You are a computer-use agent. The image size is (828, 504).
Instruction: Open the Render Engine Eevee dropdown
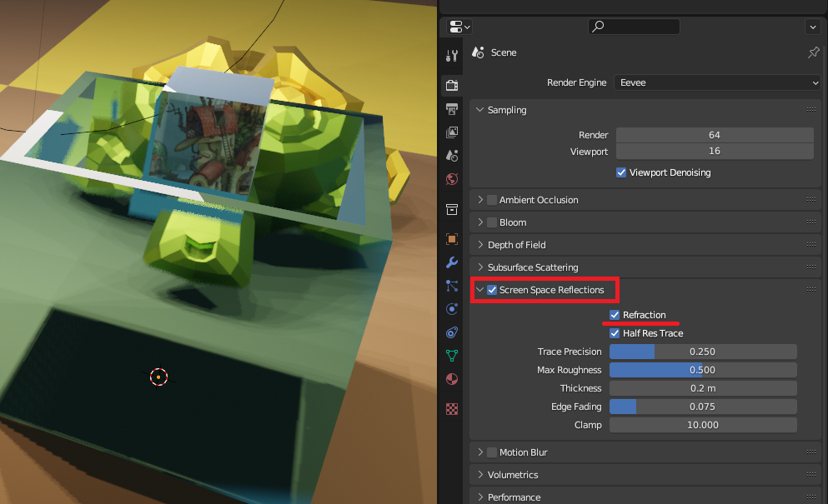[717, 82]
